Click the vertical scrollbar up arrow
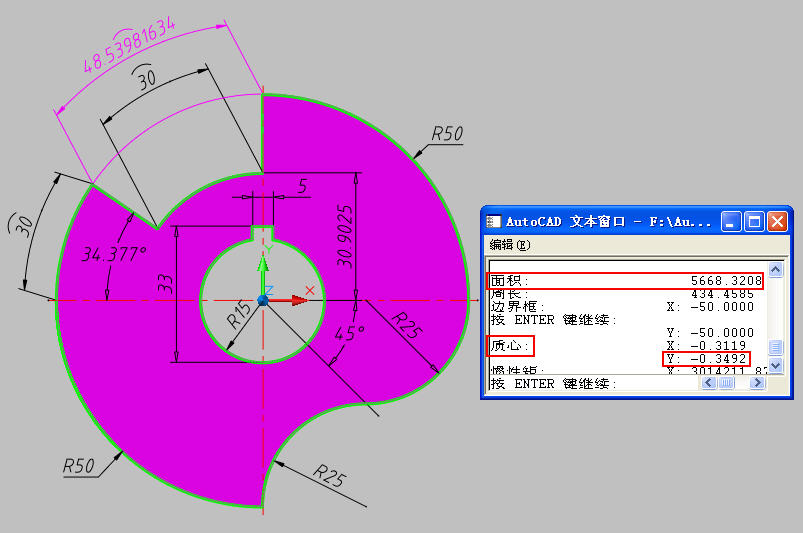Viewport: 803px width, 533px height. (776, 269)
